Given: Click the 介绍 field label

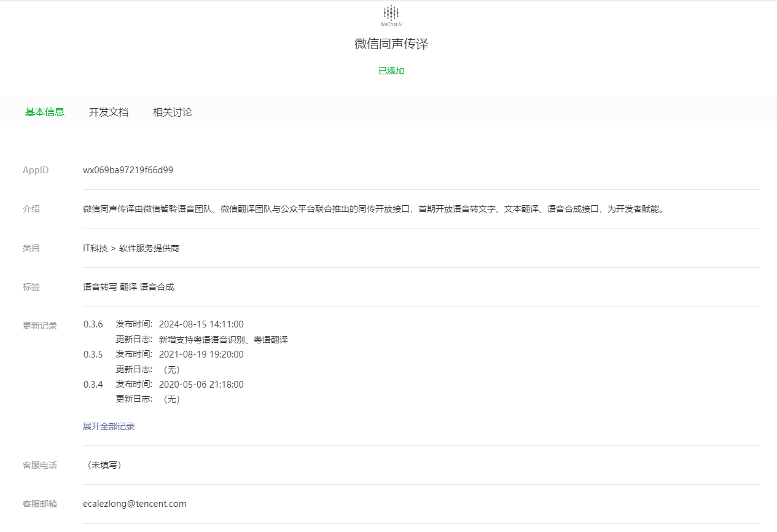Looking at the screenshot, I should point(31,209).
